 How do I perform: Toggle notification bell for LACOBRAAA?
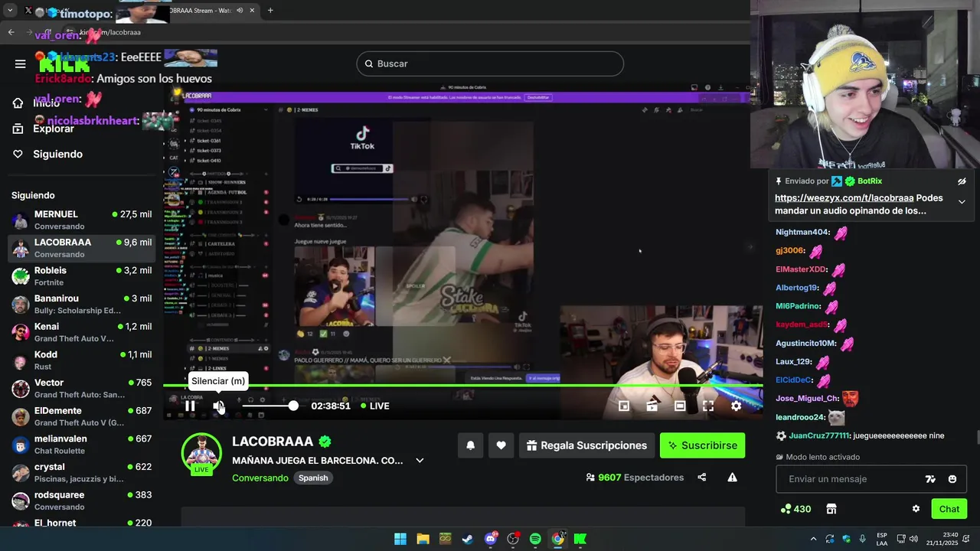point(471,445)
